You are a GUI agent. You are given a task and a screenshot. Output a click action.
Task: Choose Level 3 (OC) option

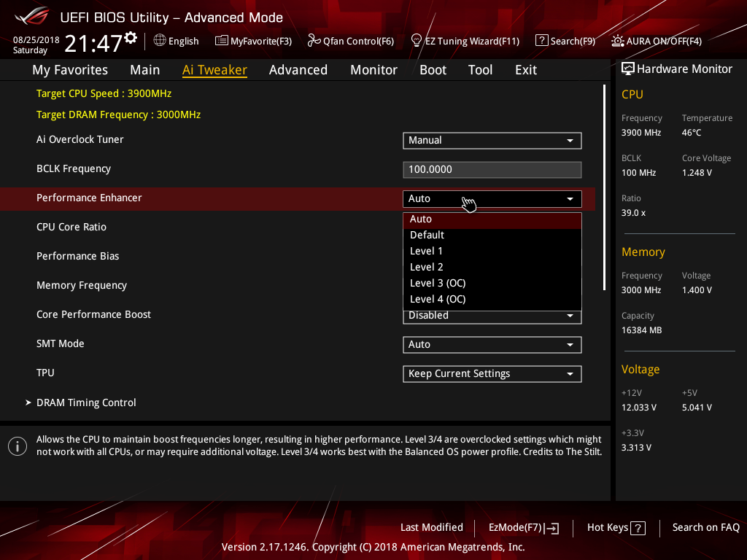click(x=492, y=284)
